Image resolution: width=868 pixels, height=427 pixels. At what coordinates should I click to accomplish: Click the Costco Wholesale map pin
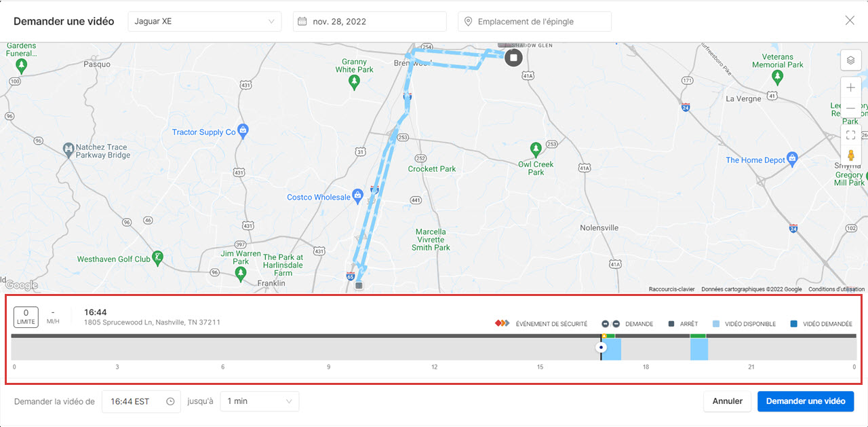358,196
